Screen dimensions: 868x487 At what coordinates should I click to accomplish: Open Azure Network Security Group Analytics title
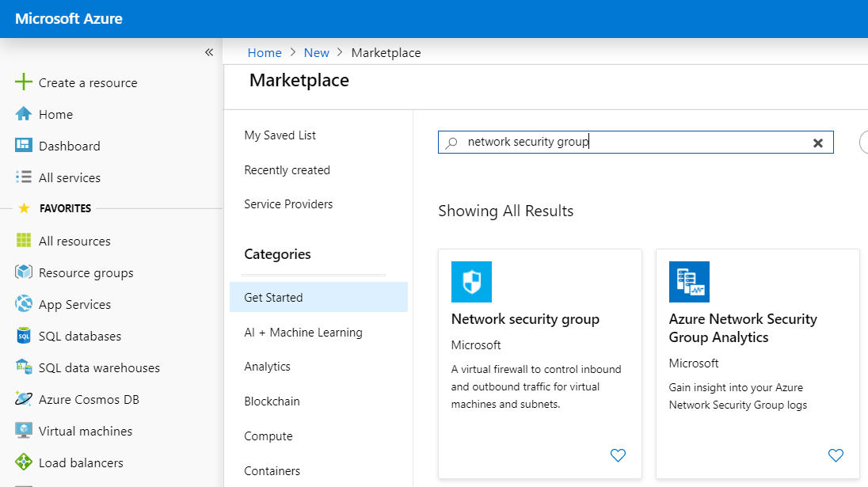tap(742, 328)
